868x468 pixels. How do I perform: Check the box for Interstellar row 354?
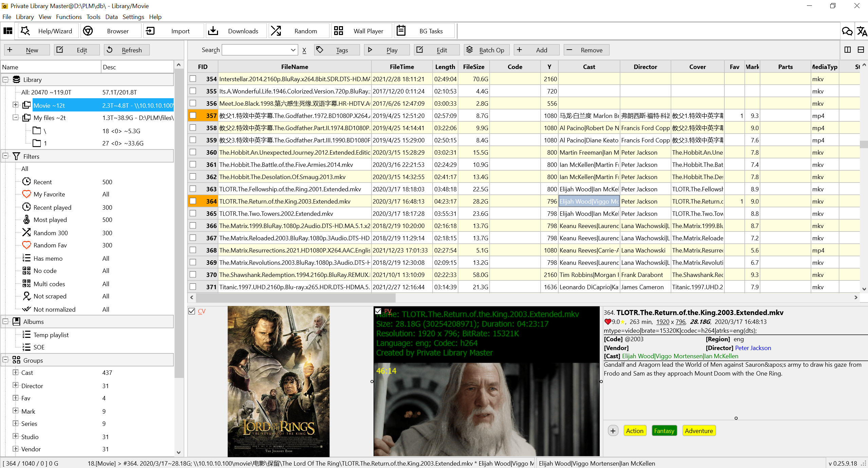193,79
